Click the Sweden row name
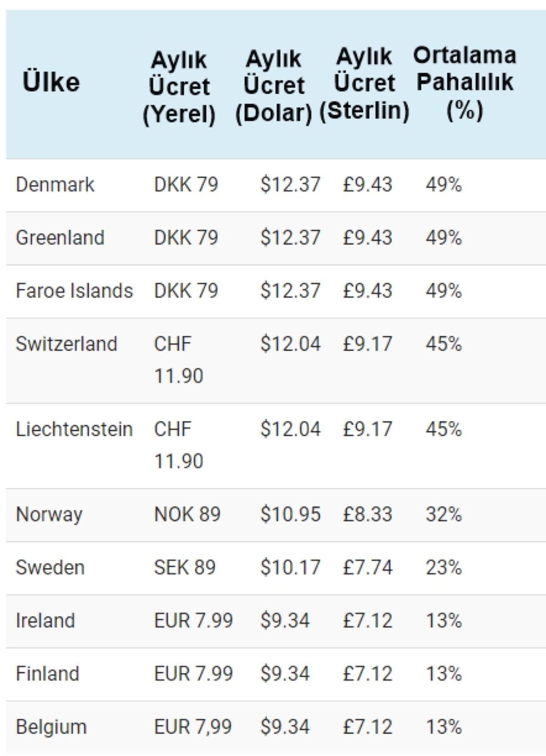The width and height of the screenshot is (546, 756). (50, 568)
